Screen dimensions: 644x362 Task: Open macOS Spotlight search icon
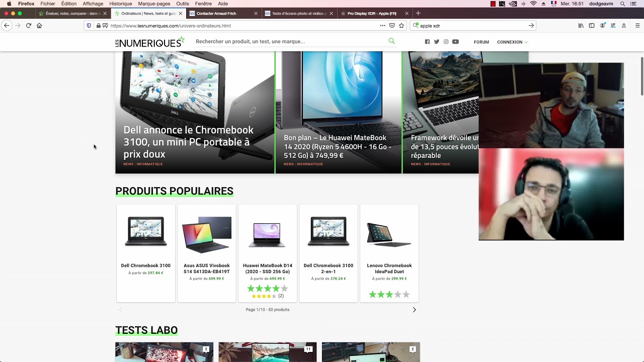point(622,4)
